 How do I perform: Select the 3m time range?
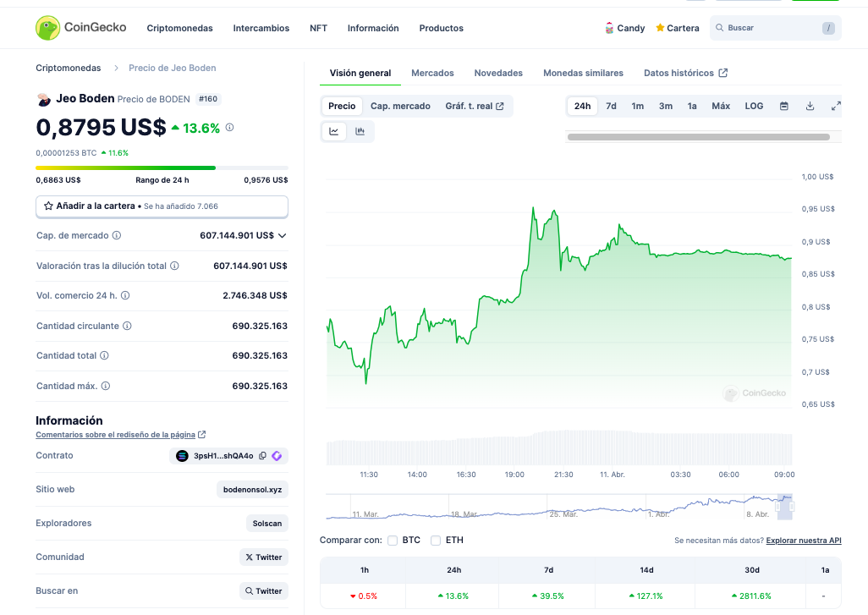tap(666, 106)
